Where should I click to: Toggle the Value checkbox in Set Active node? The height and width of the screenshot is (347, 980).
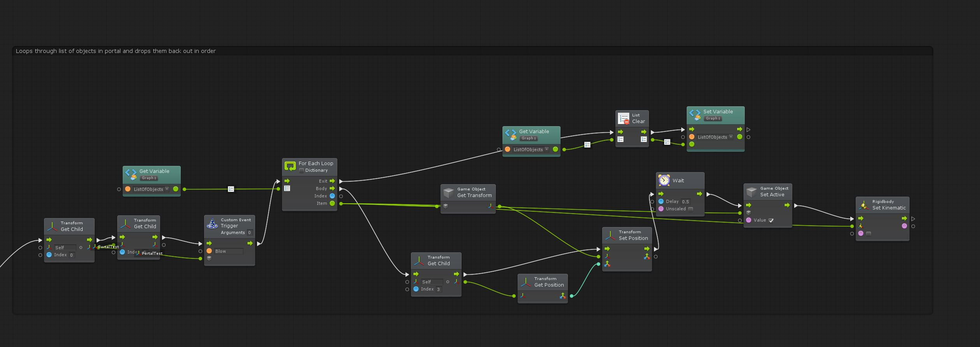[771, 220]
